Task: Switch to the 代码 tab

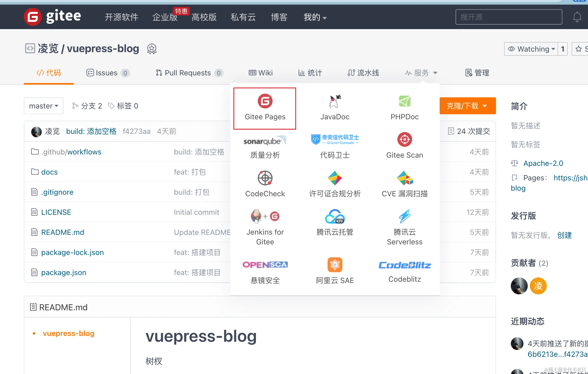Action: pyautogui.click(x=49, y=73)
